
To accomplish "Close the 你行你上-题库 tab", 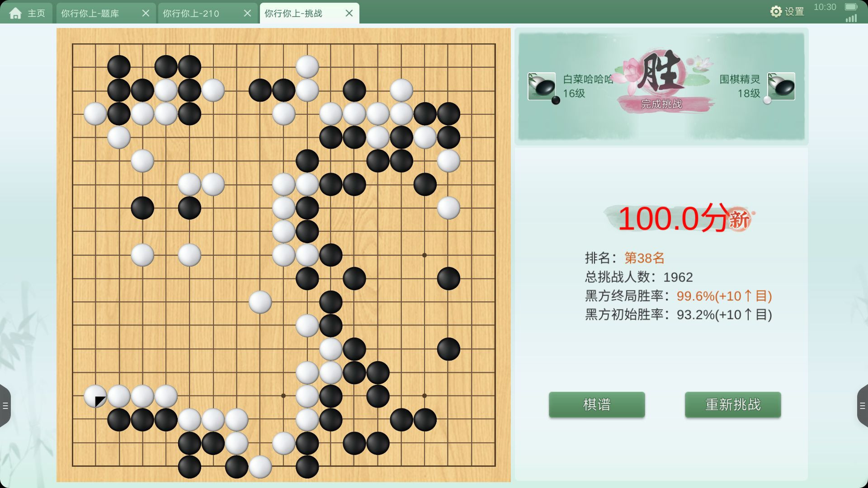I will 146,13.
